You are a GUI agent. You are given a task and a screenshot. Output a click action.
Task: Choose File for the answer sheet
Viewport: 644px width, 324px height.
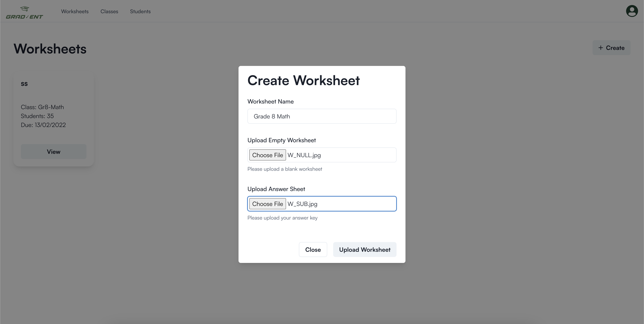(x=268, y=204)
